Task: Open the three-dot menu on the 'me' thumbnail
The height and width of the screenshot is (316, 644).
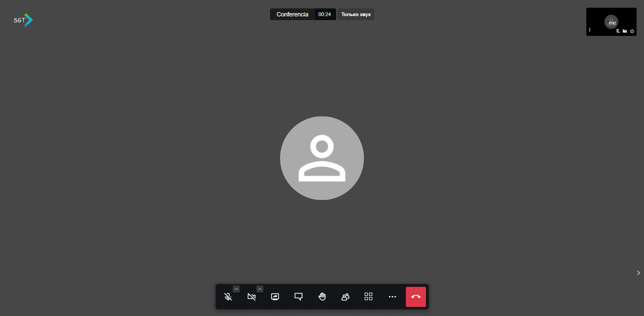Action: pyautogui.click(x=590, y=30)
